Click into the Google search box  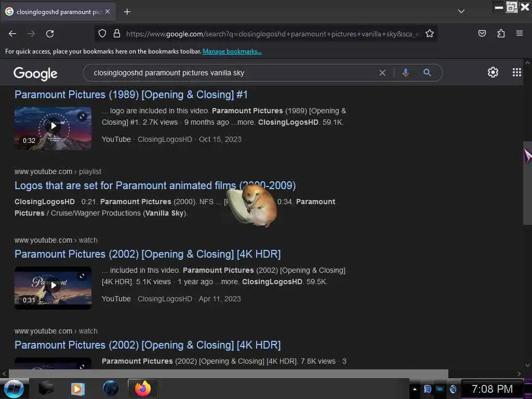(x=234, y=73)
